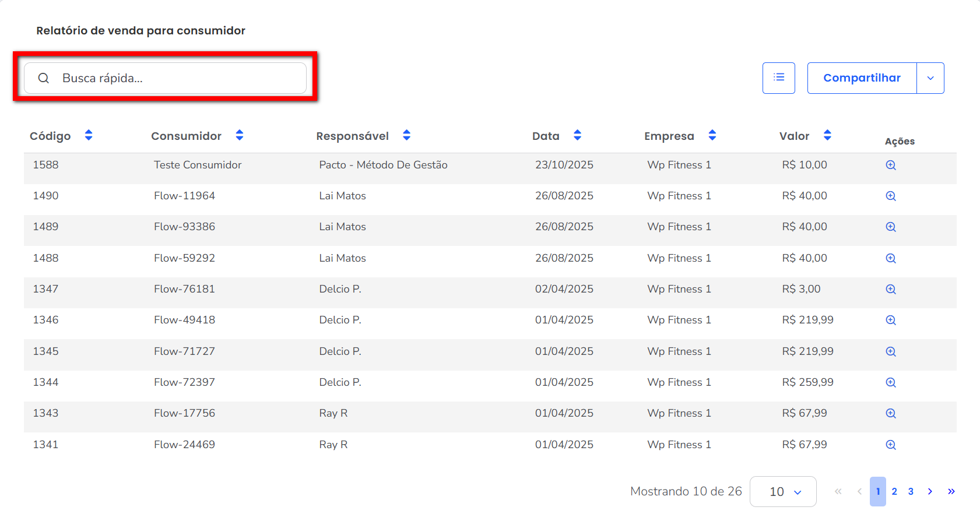Click the Compartilhar button
This screenshot has height=528, width=980.
click(x=862, y=78)
